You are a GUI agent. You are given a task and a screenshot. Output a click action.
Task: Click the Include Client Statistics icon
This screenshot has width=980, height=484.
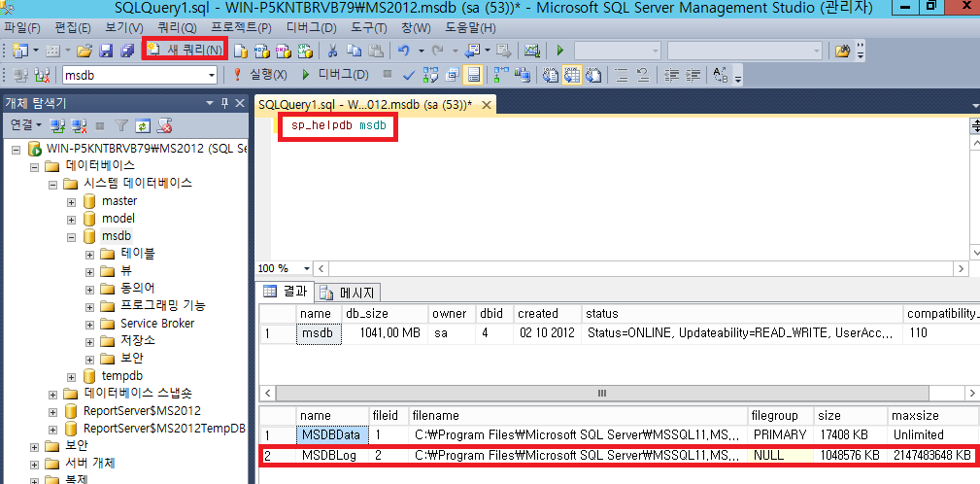pos(522,75)
